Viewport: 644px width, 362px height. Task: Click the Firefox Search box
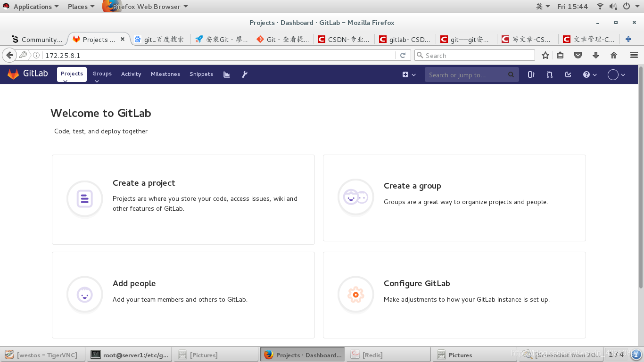tap(475, 55)
